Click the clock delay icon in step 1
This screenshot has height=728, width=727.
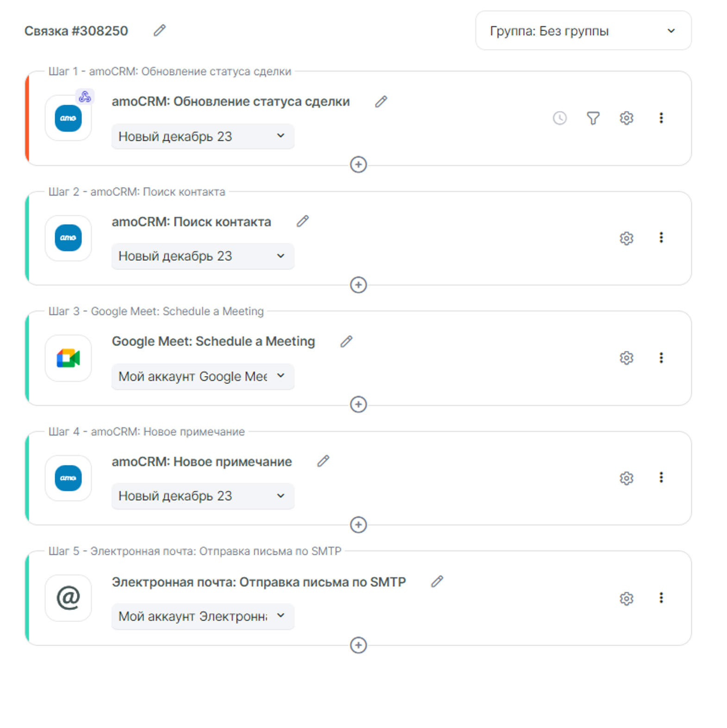(x=559, y=118)
